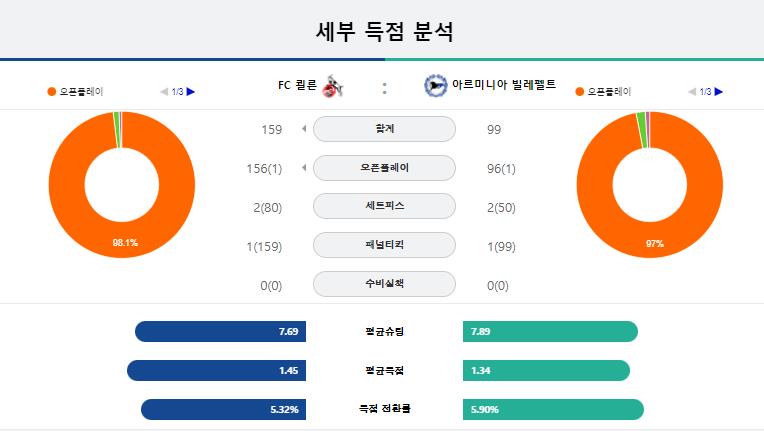
Task: Toggle 오픈플레이 legend on left donut chart
Action: [76, 92]
